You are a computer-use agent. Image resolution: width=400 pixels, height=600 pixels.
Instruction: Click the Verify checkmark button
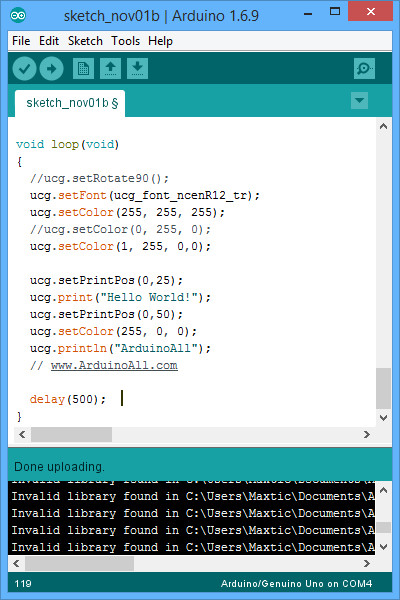point(24,69)
